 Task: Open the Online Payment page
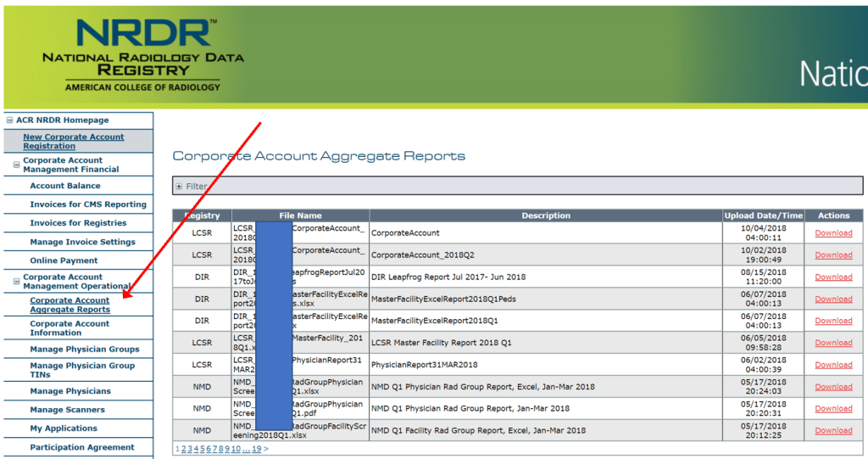click(64, 260)
